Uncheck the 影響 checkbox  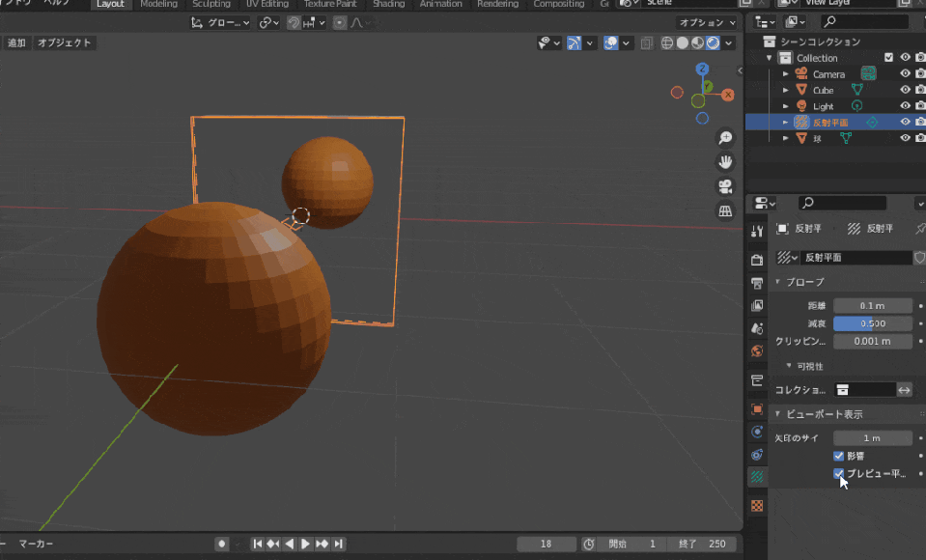[838, 456]
